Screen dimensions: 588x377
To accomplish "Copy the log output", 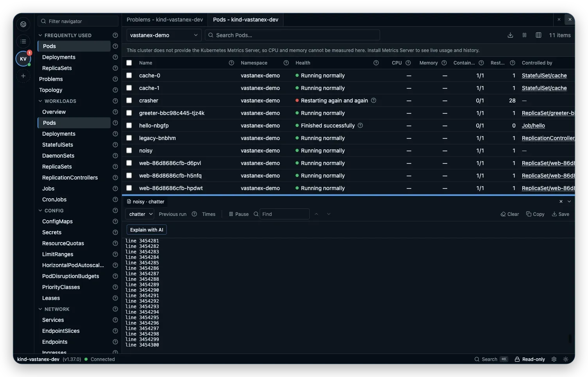I will pyautogui.click(x=535, y=214).
